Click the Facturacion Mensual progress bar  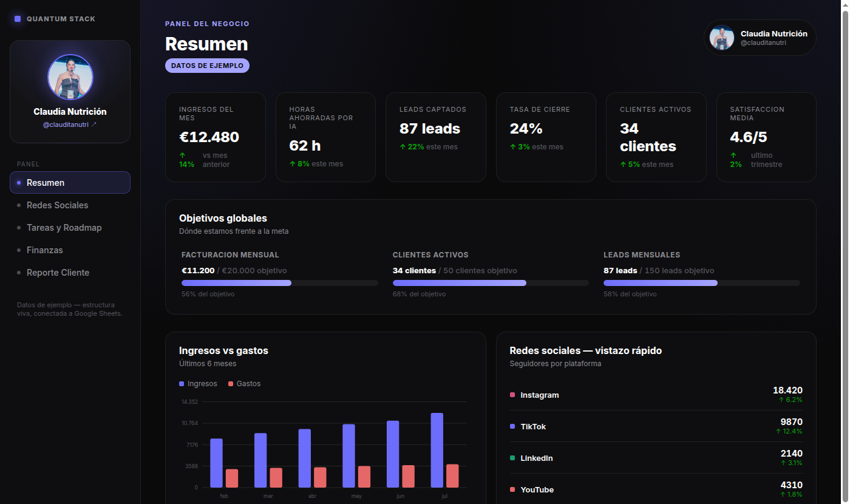pyautogui.click(x=279, y=283)
